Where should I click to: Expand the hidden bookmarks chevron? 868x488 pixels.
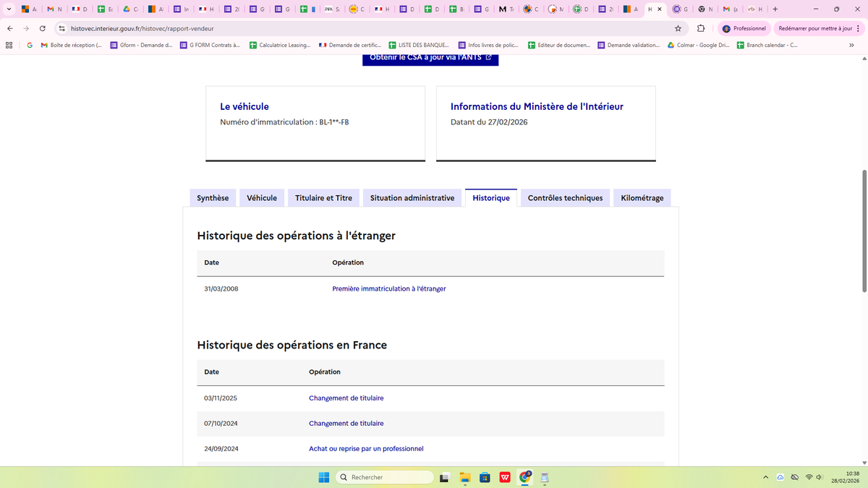coord(851,45)
